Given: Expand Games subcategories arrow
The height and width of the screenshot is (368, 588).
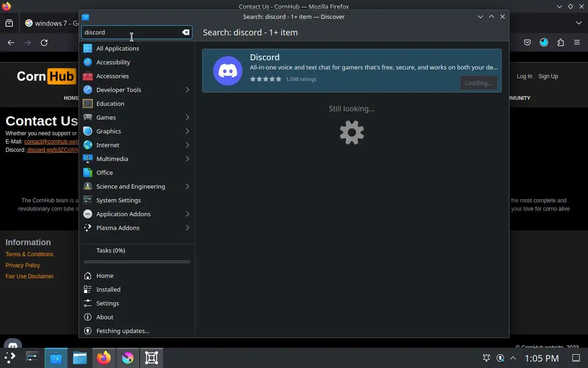Looking at the screenshot, I should tap(187, 117).
